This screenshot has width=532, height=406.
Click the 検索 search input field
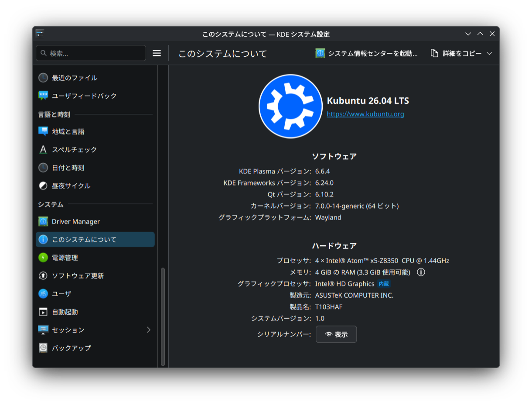point(91,53)
